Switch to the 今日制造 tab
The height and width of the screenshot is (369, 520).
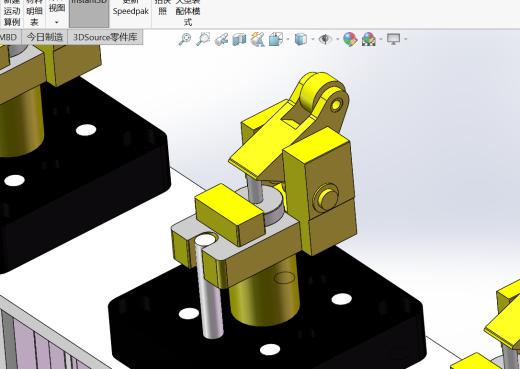click(45, 37)
